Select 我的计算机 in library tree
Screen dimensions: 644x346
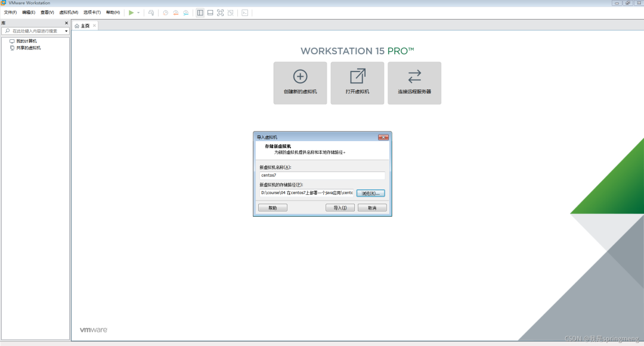click(x=26, y=41)
